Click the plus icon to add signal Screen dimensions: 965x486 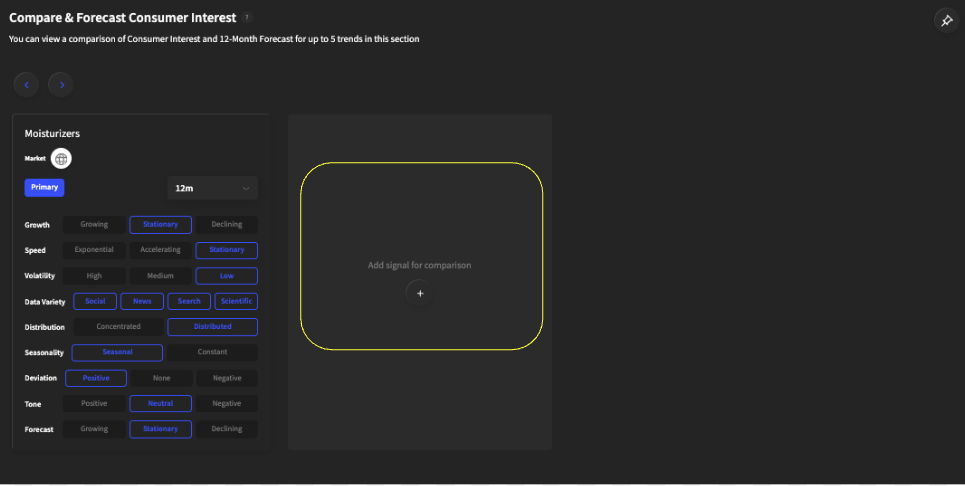tap(420, 294)
